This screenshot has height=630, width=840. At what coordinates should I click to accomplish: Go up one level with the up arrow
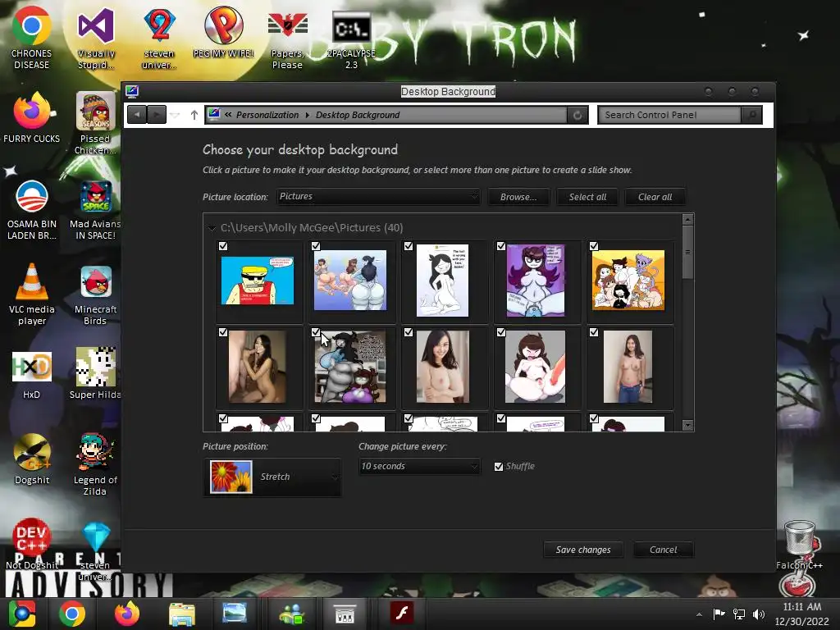coord(194,115)
